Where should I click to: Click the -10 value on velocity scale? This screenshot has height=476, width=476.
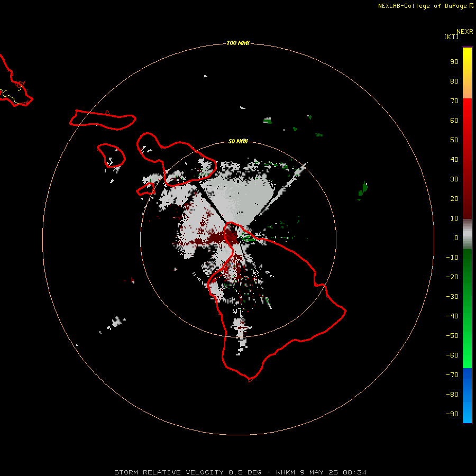click(x=452, y=258)
